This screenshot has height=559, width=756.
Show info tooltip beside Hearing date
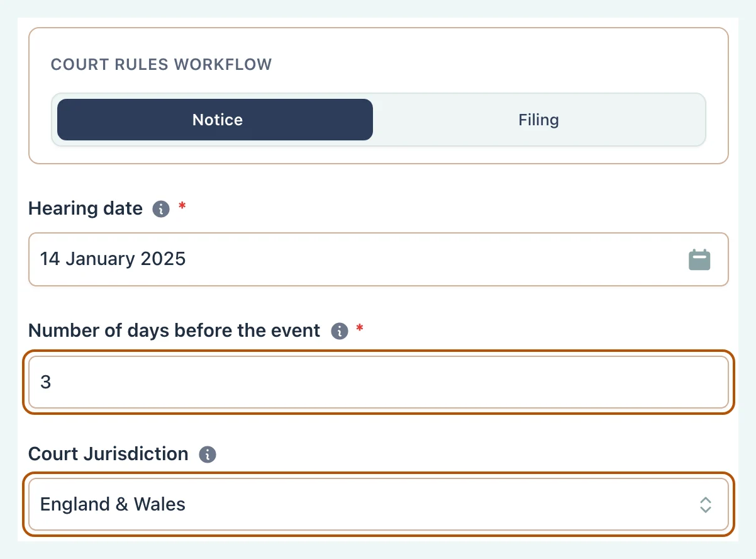[161, 209]
